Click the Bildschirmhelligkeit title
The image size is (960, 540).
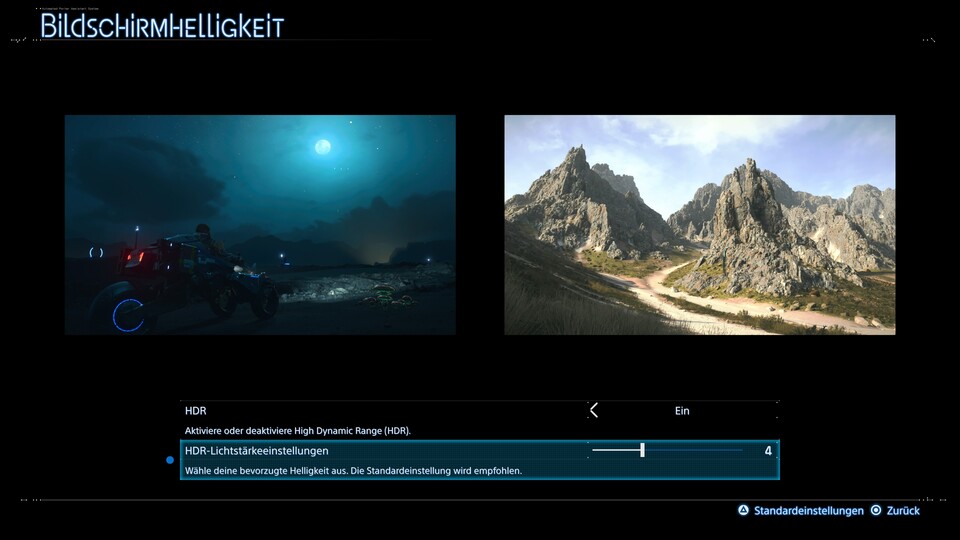pyautogui.click(x=162, y=26)
